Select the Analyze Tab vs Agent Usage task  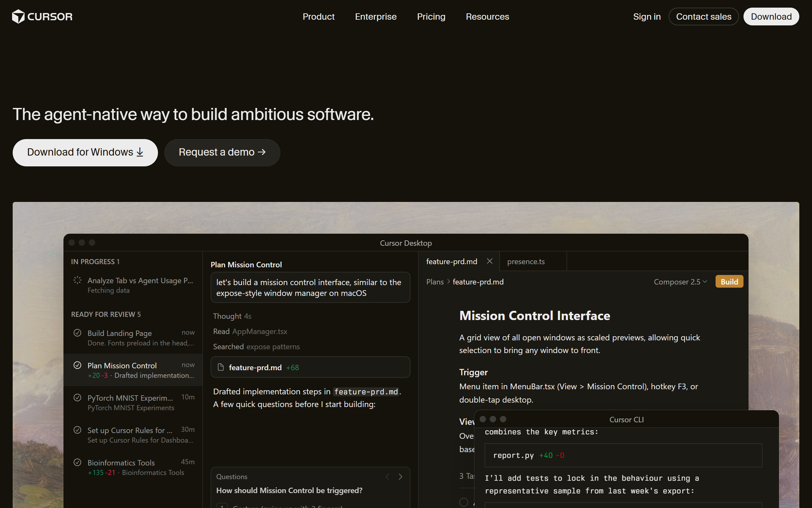tap(133, 285)
